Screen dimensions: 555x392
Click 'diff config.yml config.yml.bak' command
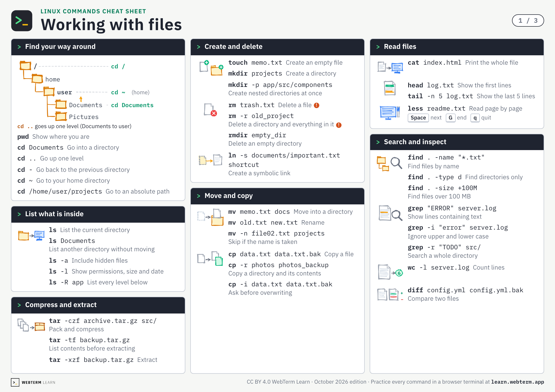point(466,290)
